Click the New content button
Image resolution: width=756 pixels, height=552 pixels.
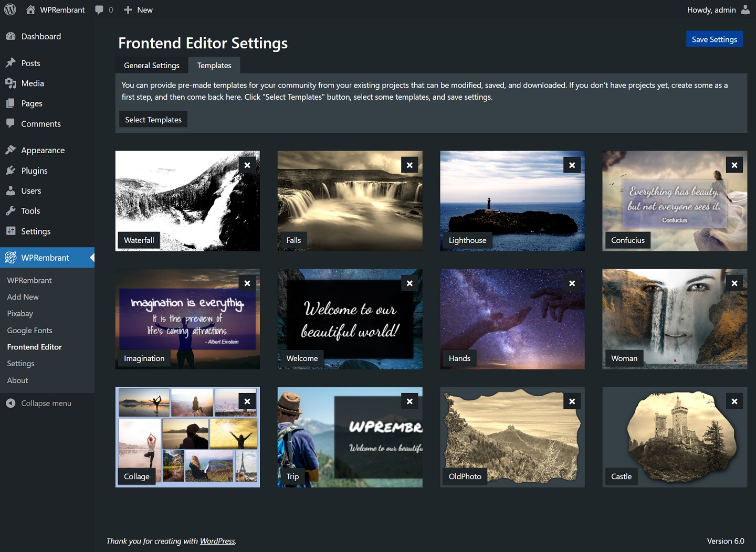click(138, 10)
